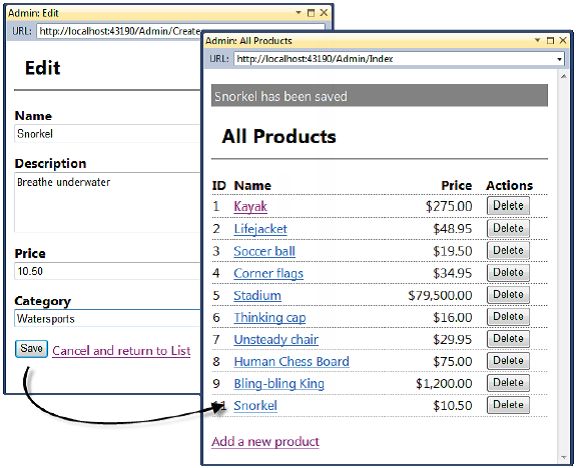Delete the Kayak product
576x468 pixels.
508,206
